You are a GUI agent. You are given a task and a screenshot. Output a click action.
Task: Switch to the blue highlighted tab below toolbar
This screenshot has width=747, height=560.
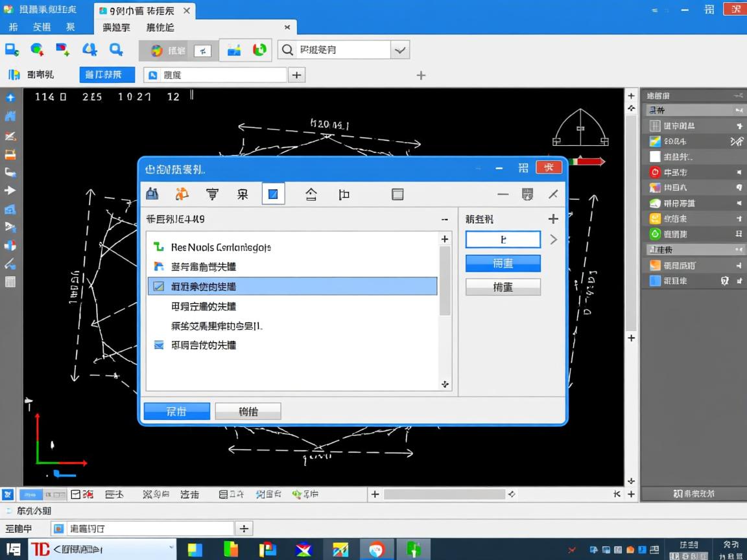tap(107, 75)
